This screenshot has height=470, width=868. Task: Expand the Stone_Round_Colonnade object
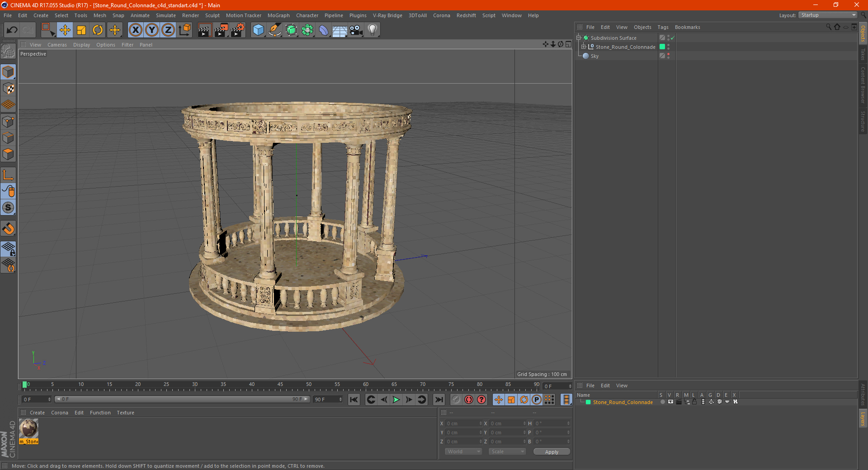coord(583,47)
